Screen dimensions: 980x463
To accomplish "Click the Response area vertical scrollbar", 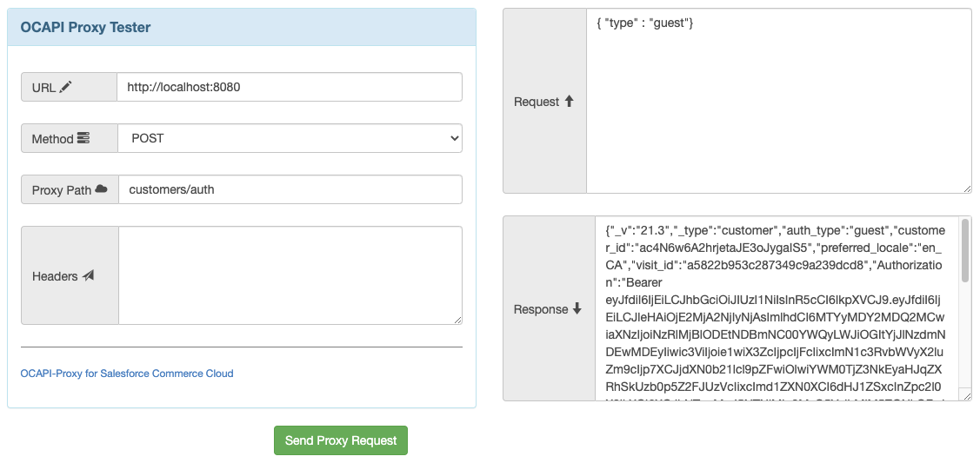I will click(965, 252).
